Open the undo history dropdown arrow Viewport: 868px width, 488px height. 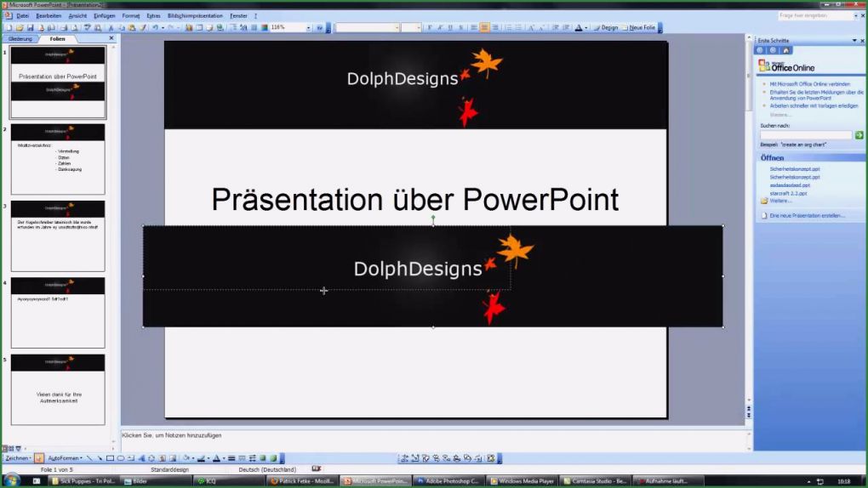163,28
